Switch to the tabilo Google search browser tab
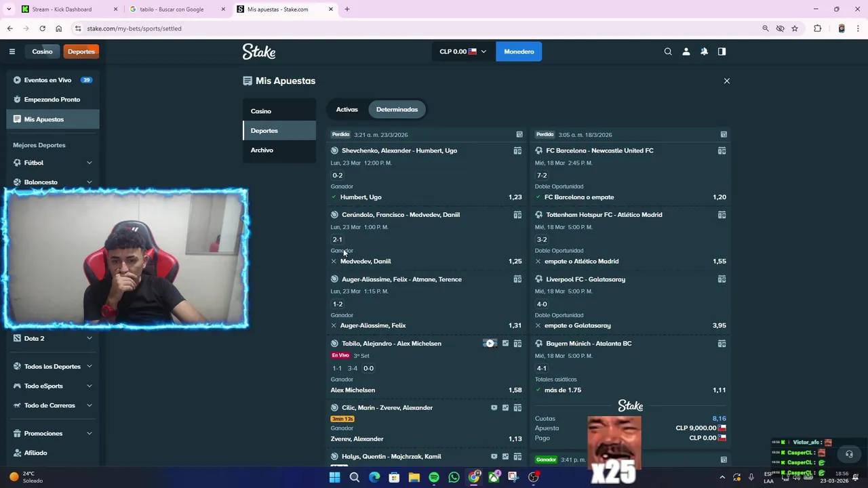The image size is (868, 488). (x=176, y=9)
